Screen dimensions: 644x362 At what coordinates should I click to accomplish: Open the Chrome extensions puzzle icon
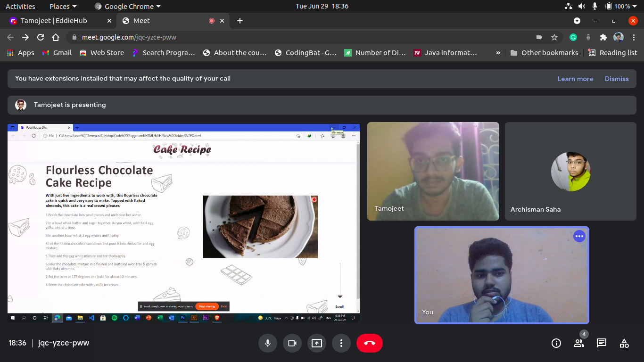click(x=603, y=37)
